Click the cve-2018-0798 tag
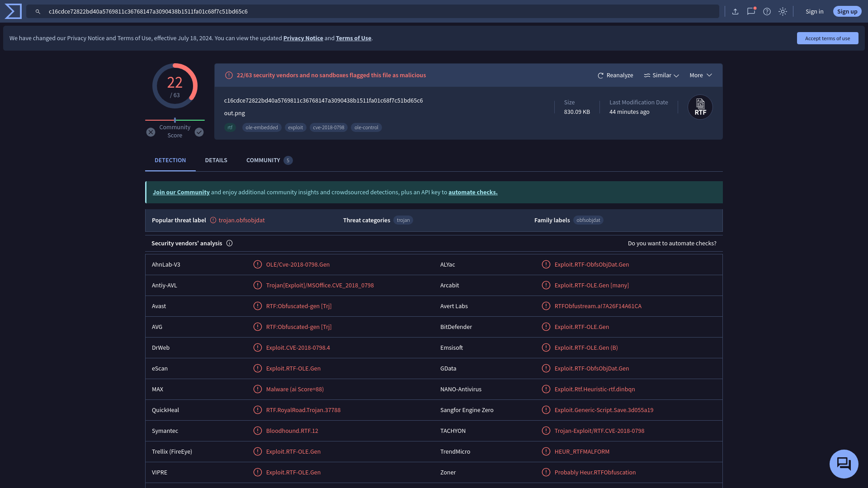 [328, 128]
